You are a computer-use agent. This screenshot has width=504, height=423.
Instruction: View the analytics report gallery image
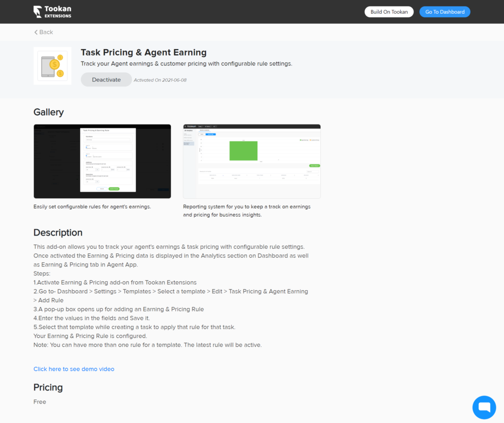252,161
